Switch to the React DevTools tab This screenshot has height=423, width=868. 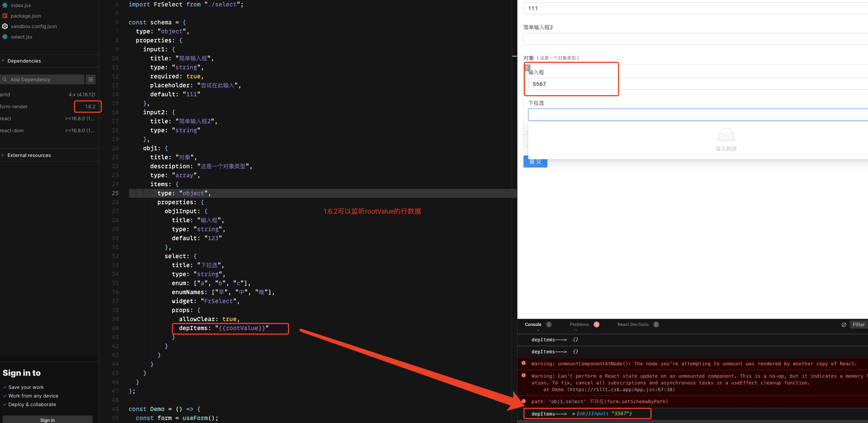633,324
